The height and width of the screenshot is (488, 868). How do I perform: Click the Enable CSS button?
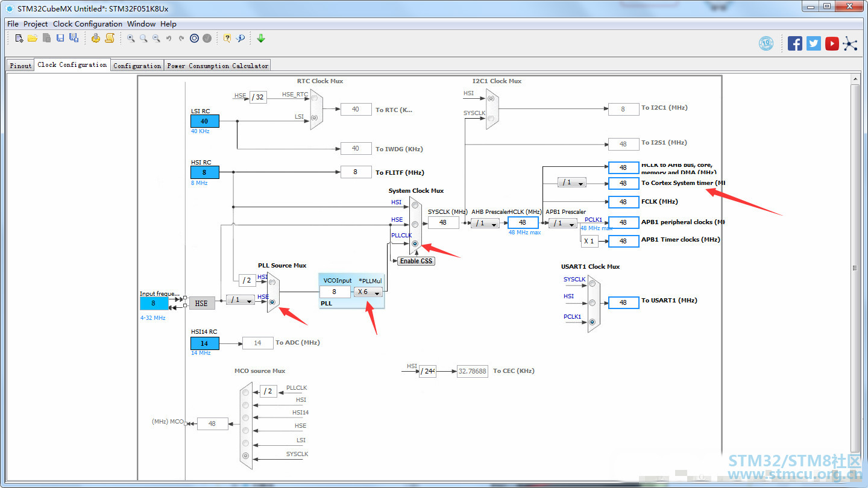pos(417,261)
